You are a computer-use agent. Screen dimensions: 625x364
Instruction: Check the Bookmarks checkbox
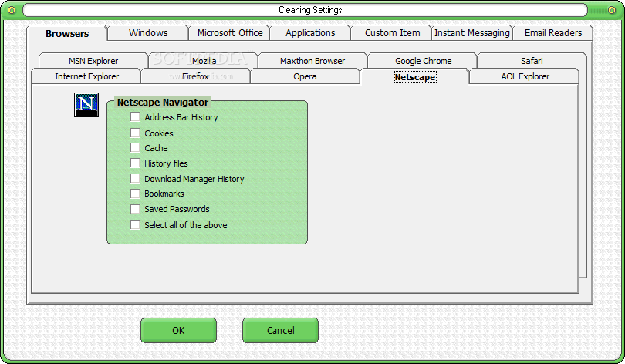point(135,194)
